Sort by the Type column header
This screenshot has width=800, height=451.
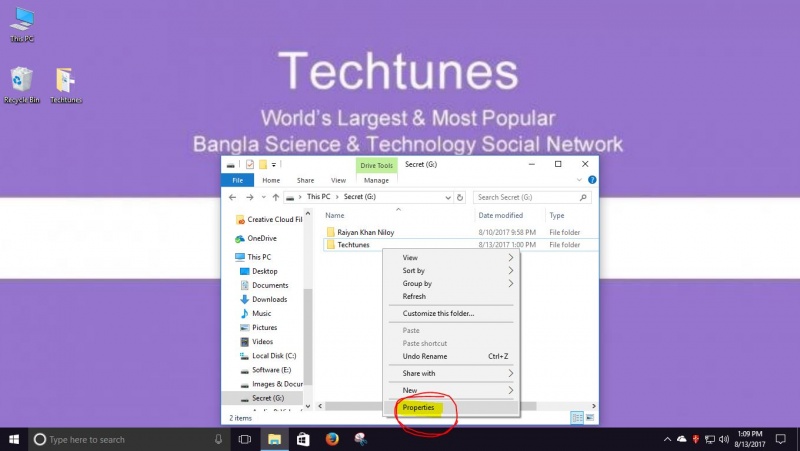(557, 215)
